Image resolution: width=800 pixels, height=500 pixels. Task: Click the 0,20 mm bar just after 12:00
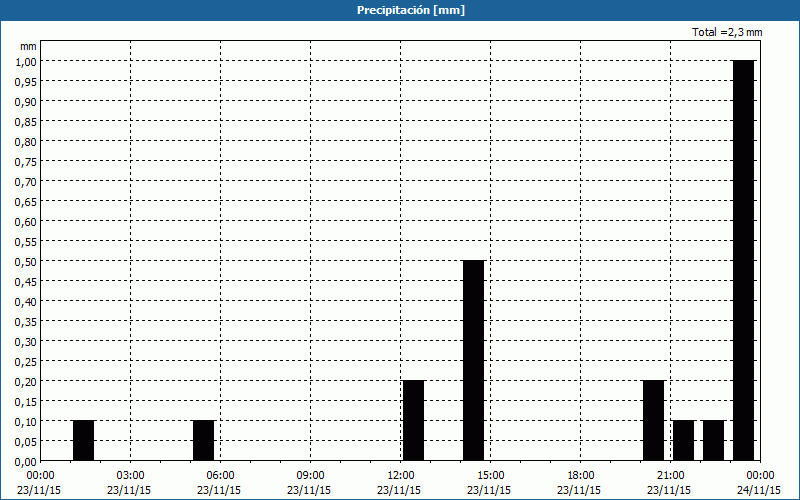[x=413, y=420]
